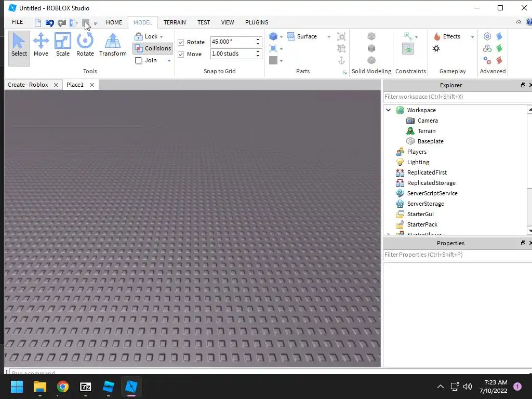The height and width of the screenshot is (399, 532).
Task: Switch to the Create - Roblox document tab
Action: tap(28, 85)
